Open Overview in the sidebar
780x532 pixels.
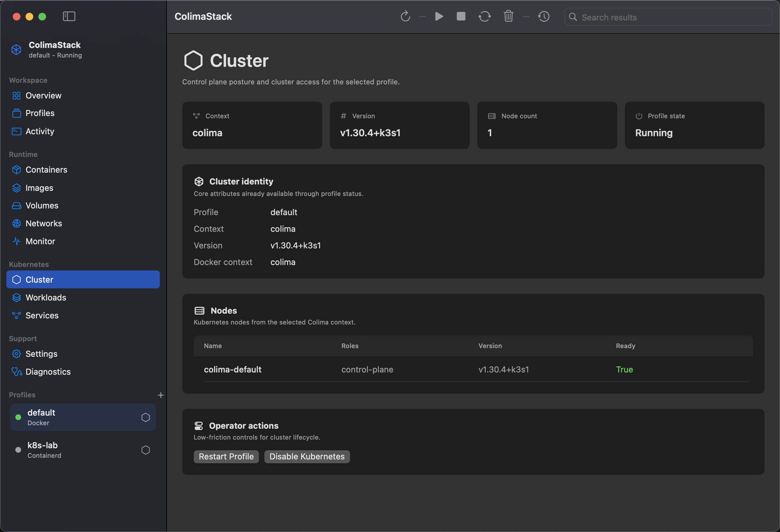coord(83,96)
